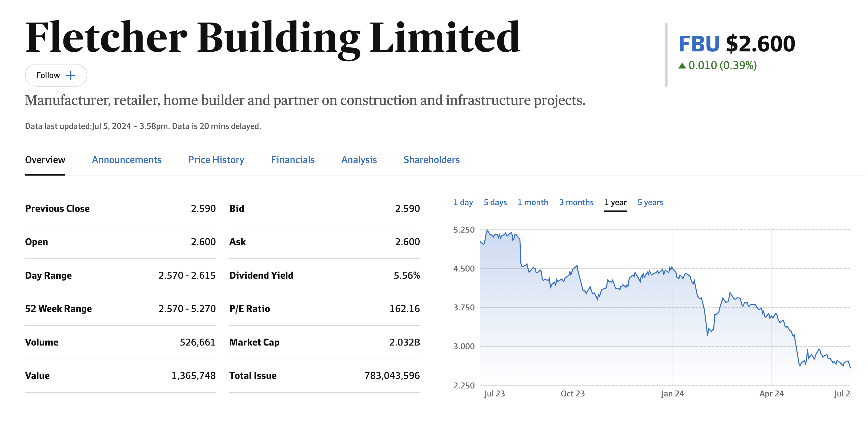Click the Ask value 2.600
The width and height of the screenshot is (868, 422).
(x=408, y=242)
